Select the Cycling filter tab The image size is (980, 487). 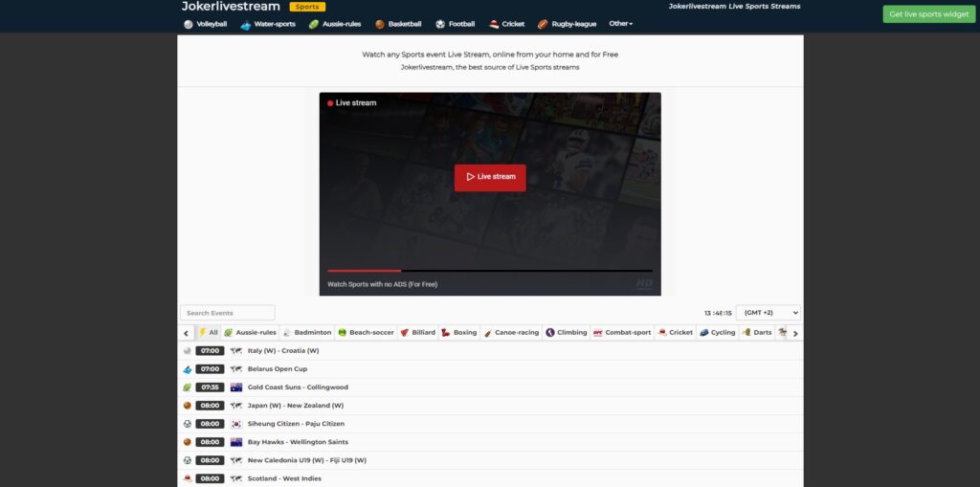tap(718, 333)
